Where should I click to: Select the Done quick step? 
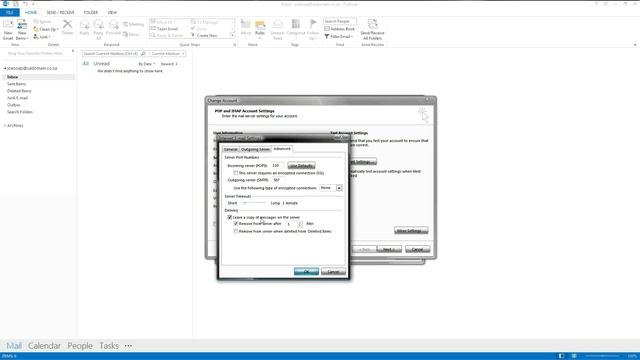199,29
